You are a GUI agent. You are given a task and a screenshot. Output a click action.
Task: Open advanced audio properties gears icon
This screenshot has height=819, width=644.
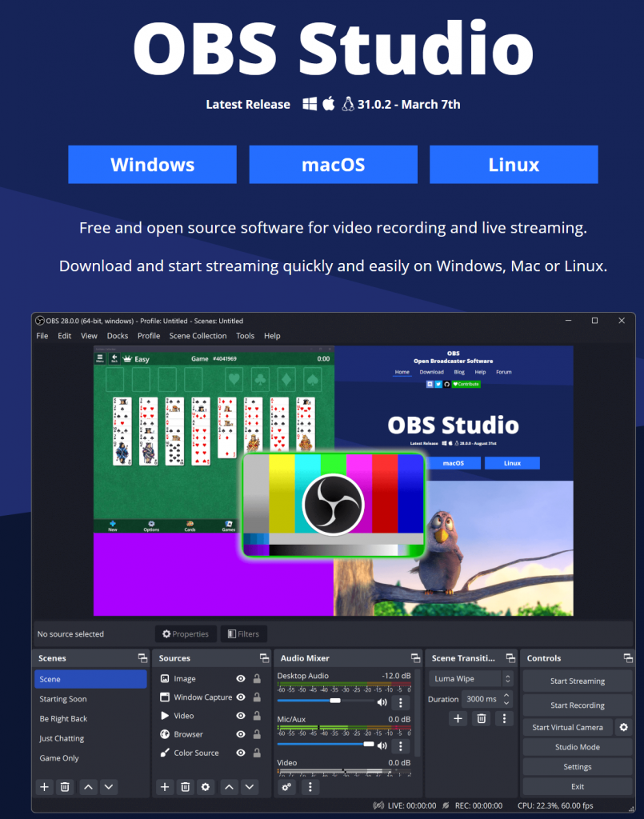click(286, 787)
